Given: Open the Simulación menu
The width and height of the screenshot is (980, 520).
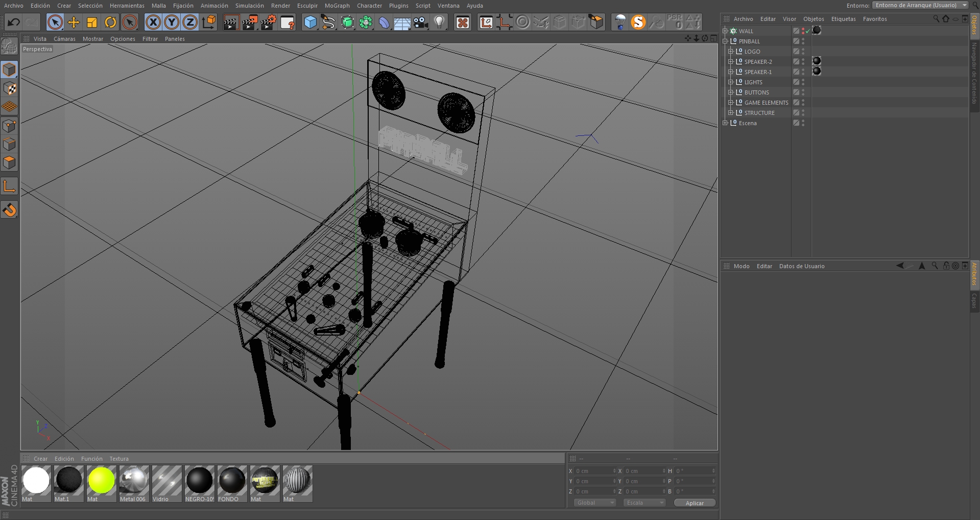Looking at the screenshot, I should tap(249, 6).
